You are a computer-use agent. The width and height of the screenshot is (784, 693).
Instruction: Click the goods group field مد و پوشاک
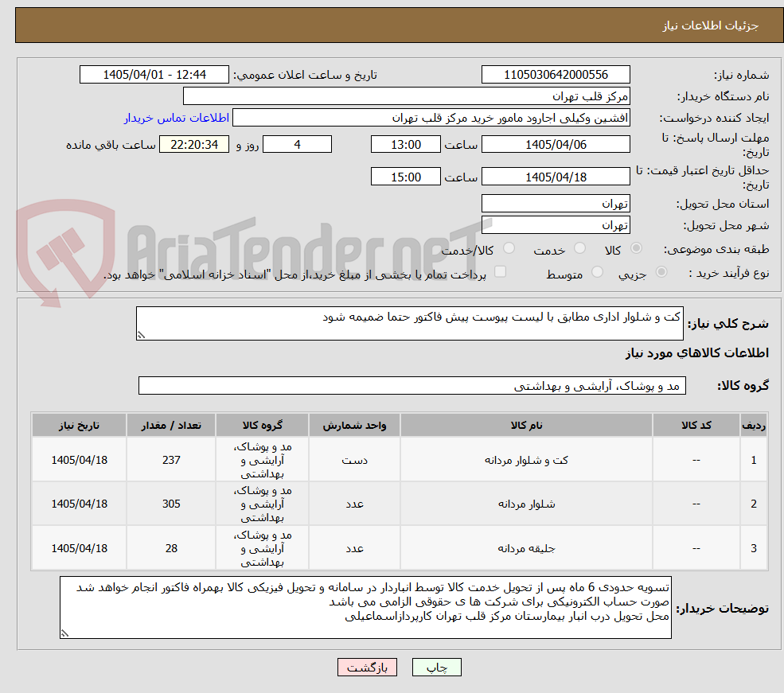pyautogui.click(x=412, y=386)
